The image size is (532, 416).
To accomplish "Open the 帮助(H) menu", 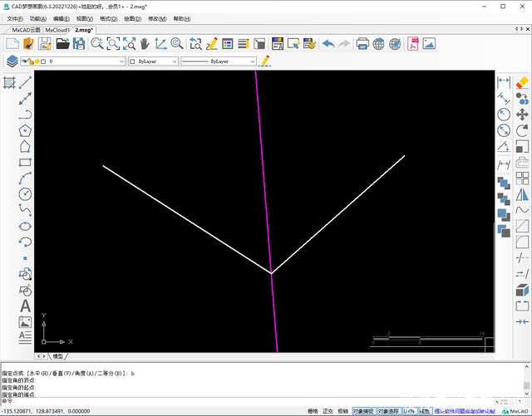I will (x=182, y=18).
